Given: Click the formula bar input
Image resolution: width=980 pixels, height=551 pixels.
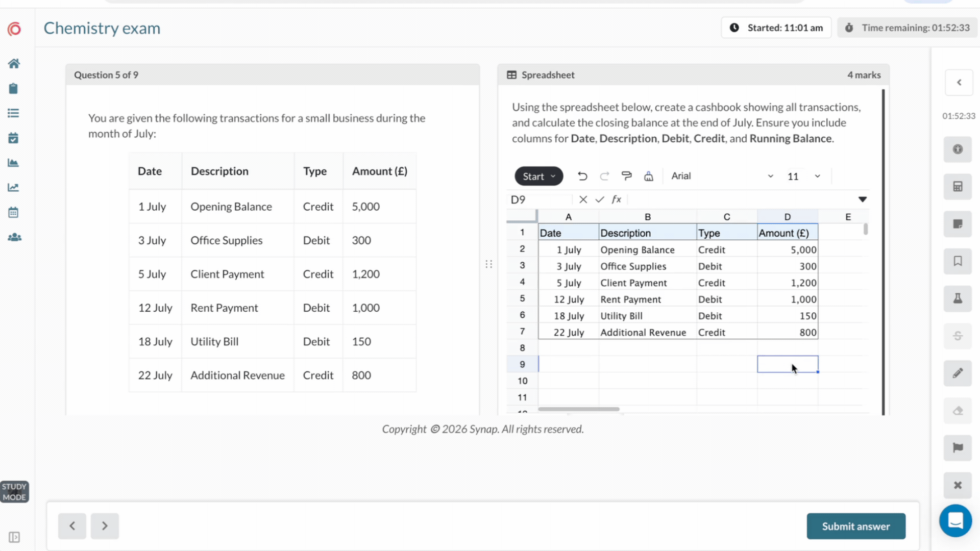Looking at the screenshot, I should 741,199.
